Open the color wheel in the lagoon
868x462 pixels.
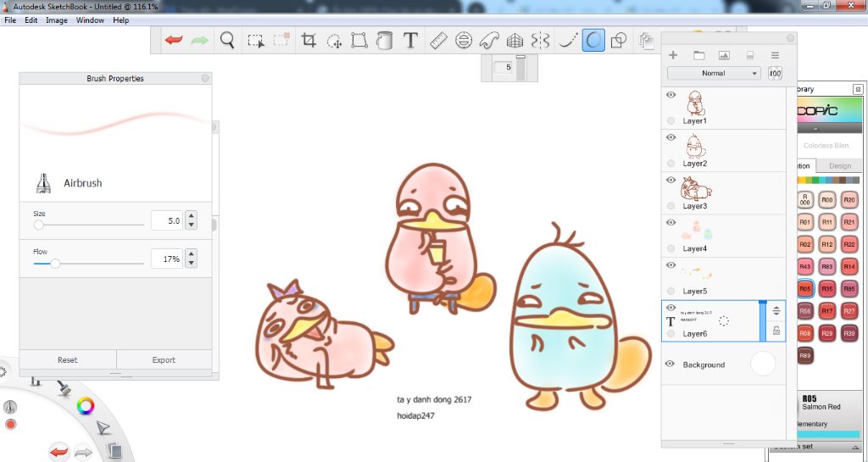86,406
